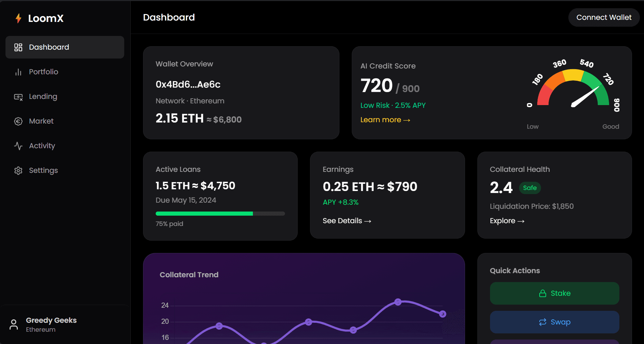Image resolution: width=644 pixels, height=344 pixels.
Task: Click the 360 gauge label
Action: click(559, 64)
